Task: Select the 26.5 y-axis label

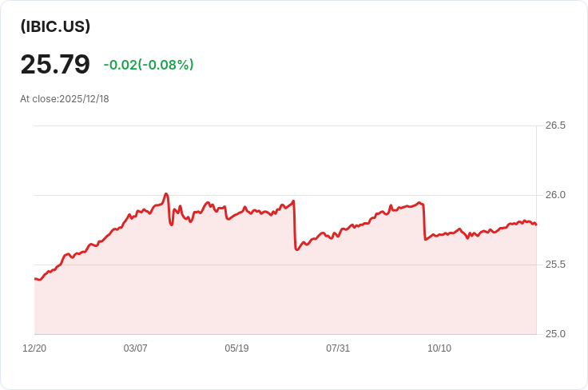Action: click(555, 125)
